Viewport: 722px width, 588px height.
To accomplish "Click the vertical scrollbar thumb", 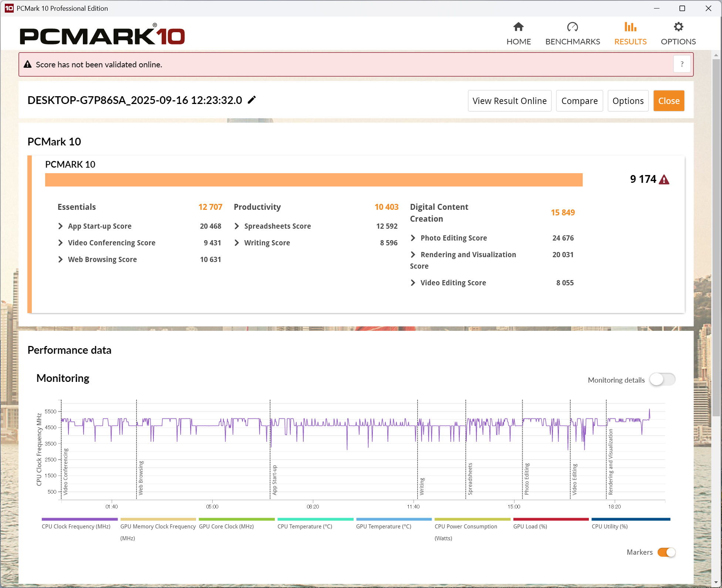I will (716, 237).
